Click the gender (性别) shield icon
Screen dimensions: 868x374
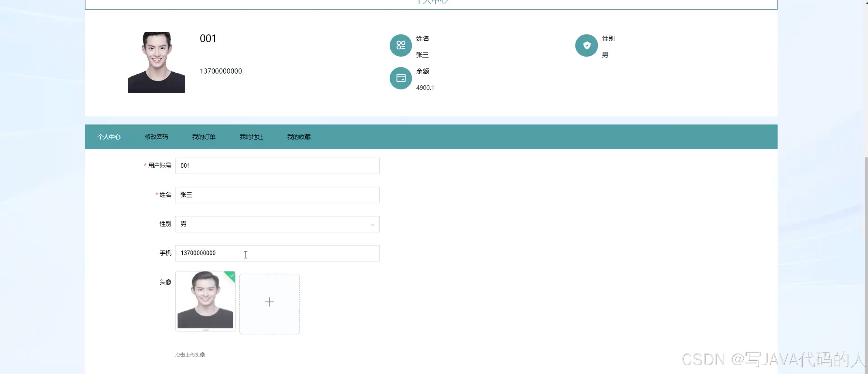[586, 45]
